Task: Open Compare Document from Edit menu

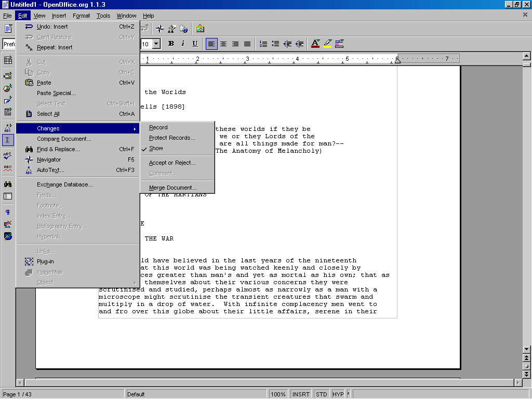Action: pos(64,139)
